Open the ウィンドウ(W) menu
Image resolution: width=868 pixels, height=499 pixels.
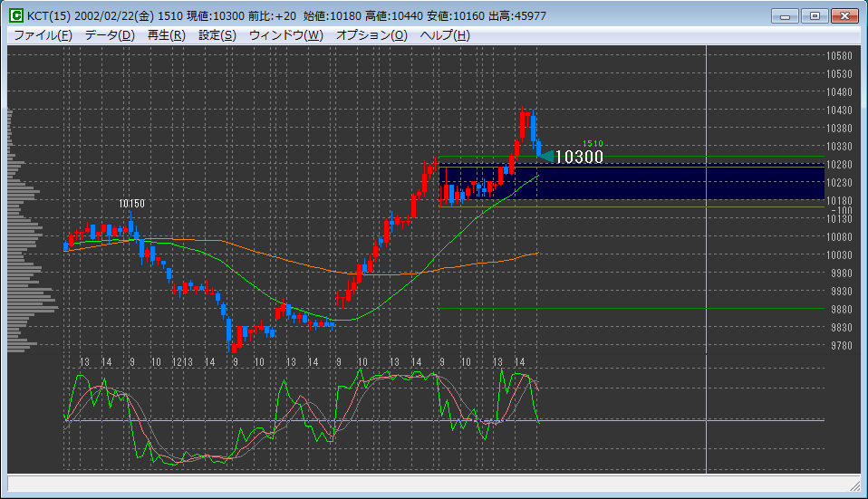[285, 34]
